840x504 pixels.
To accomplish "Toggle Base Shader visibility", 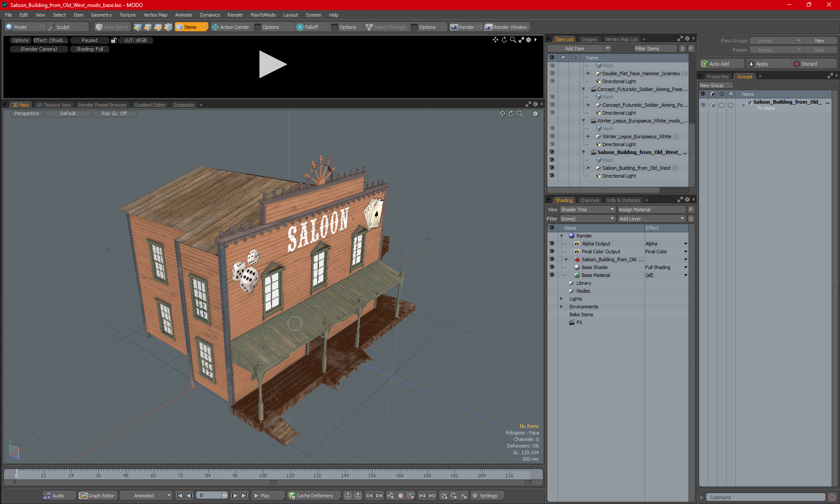I will [552, 267].
